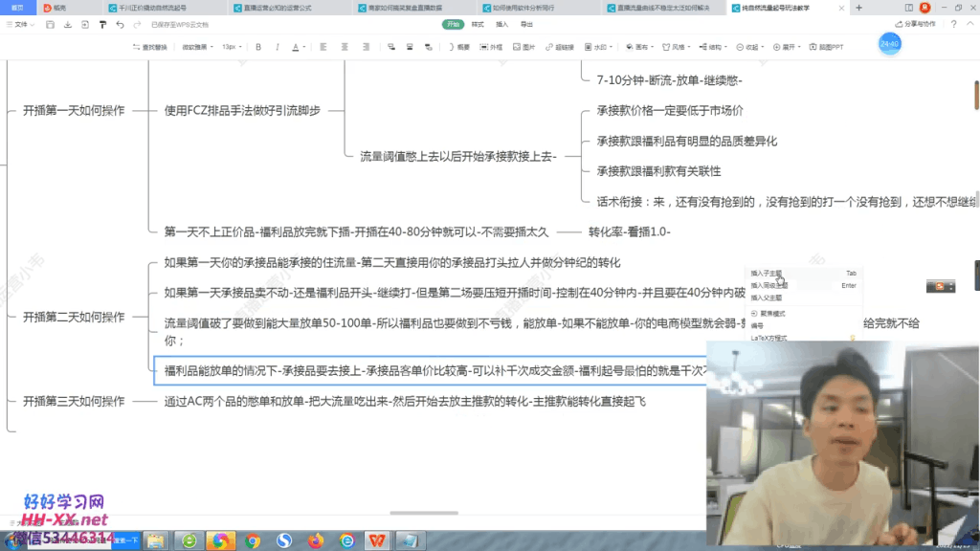The width and height of the screenshot is (980, 551).
Task: Click the 查找替换 find and replace button
Action: tap(150, 47)
